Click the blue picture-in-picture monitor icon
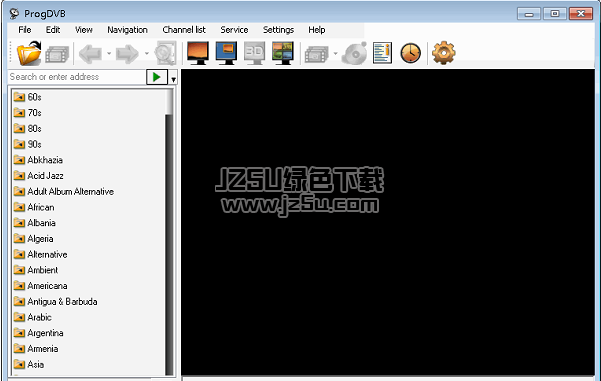601x381 pixels. coord(226,53)
